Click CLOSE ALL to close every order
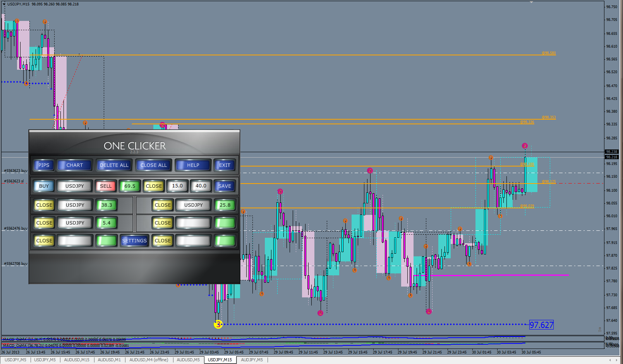Viewport: 623px width, 364px height. tap(154, 165)
